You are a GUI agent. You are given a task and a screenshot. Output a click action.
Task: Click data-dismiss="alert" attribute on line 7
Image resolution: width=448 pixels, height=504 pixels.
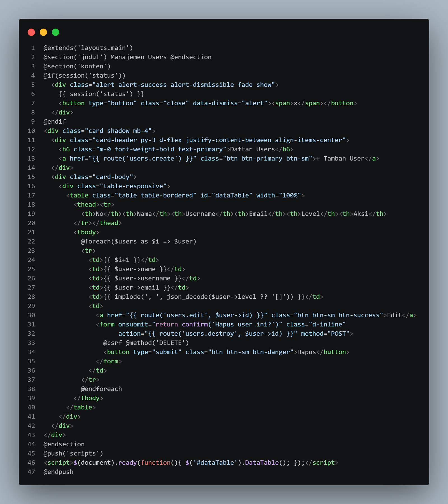(x=230, y=103)
